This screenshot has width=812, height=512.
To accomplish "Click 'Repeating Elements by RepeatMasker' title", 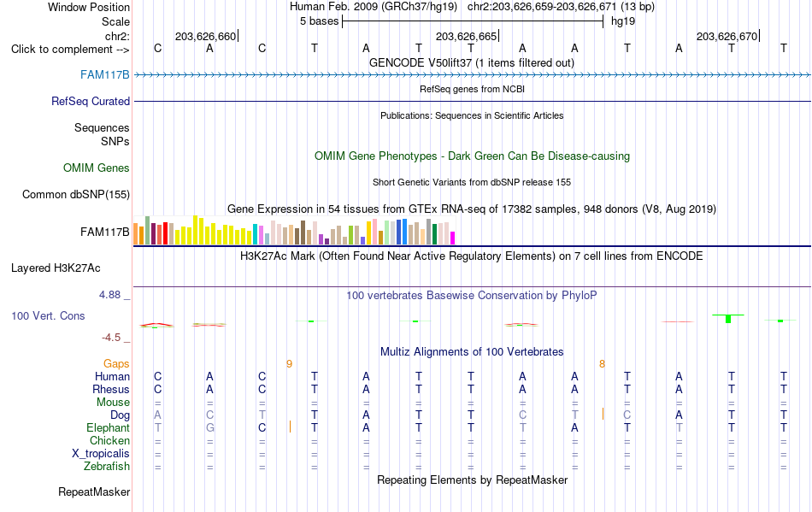I will coord(473,480).
